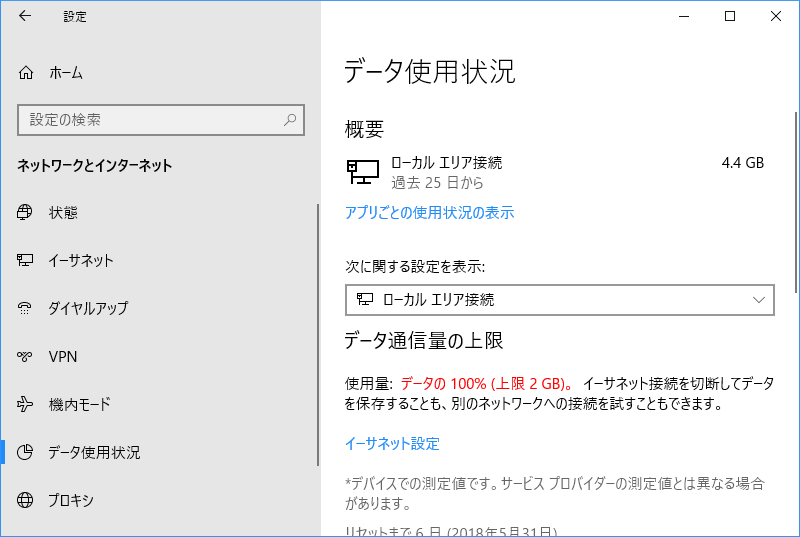Click the イーサネット monitor icon

click(x=24, y=260)
